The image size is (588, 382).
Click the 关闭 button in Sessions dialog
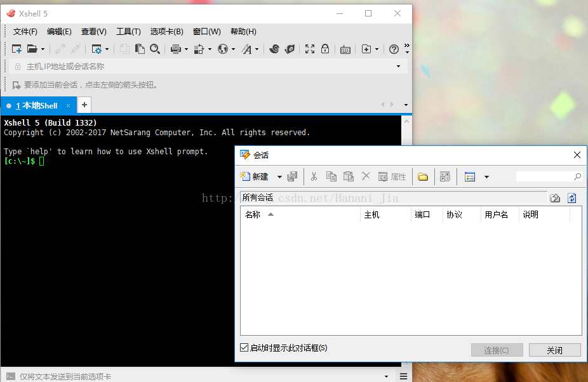554,350
